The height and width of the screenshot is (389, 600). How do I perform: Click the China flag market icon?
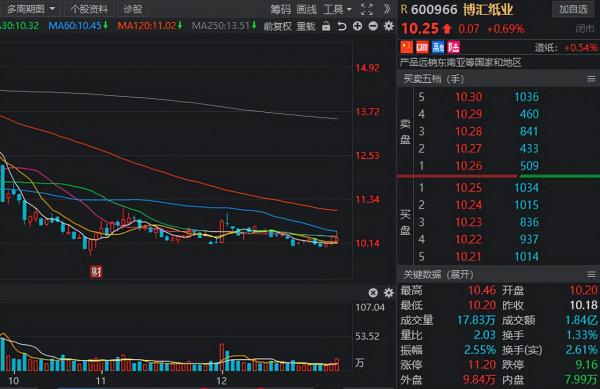click(406, 47)
